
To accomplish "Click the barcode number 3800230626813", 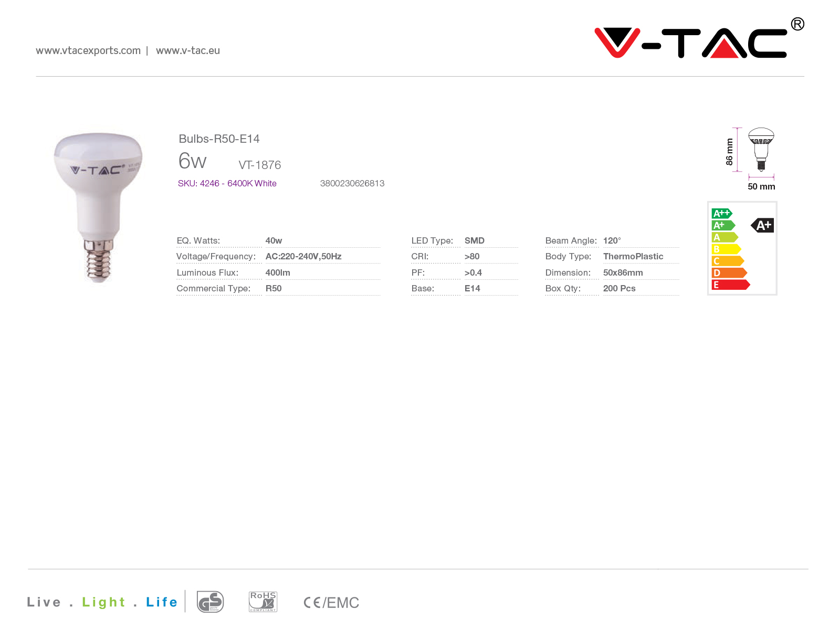I will coord(352,183).
